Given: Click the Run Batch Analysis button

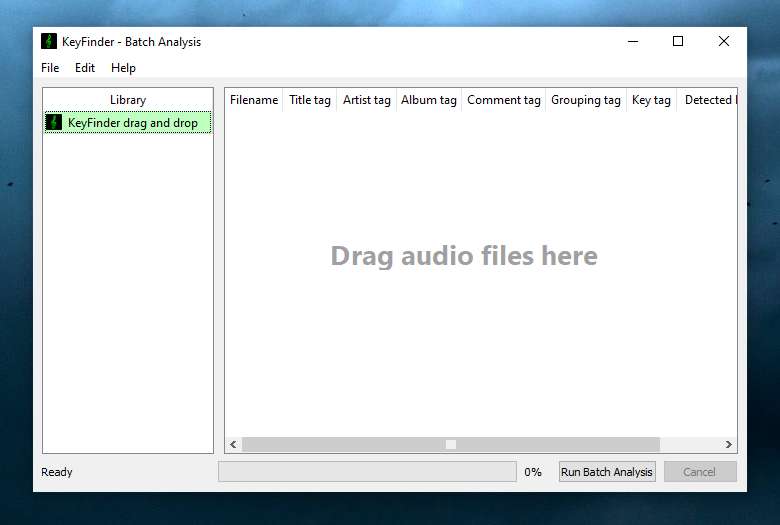Looking at the screenshot, I should coord(607,472).
